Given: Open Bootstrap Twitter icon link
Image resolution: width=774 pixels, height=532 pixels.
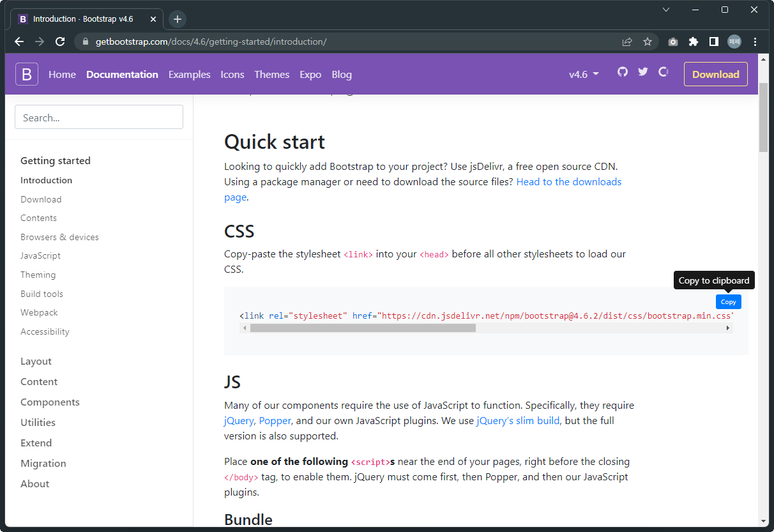Looking at the screenshot, I should pyautogui.click(x=643, y=72).
